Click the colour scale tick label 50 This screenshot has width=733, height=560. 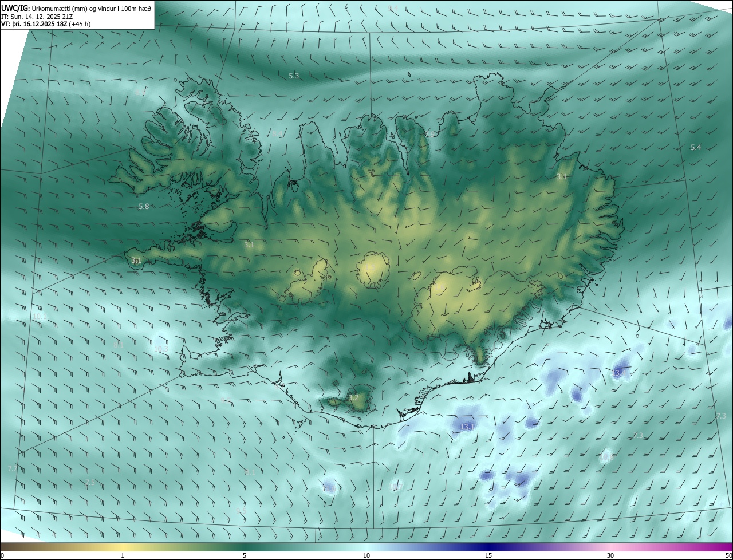click(x=728, y=556)
